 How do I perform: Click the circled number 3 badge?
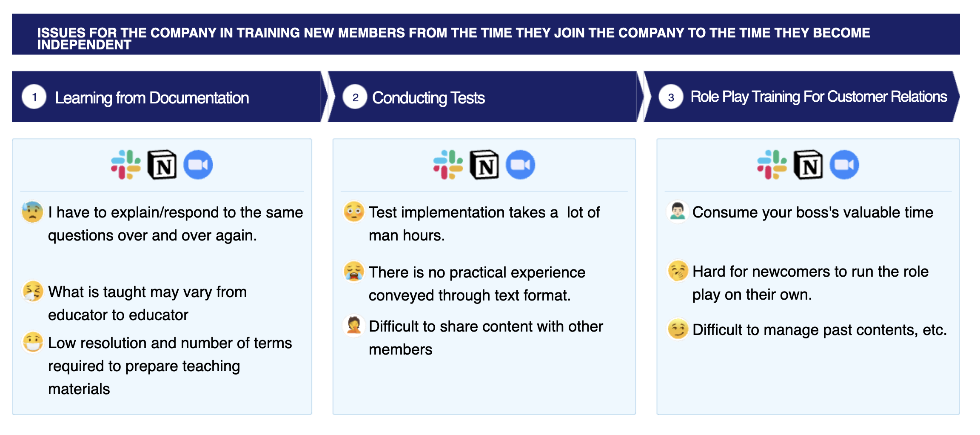671,97
